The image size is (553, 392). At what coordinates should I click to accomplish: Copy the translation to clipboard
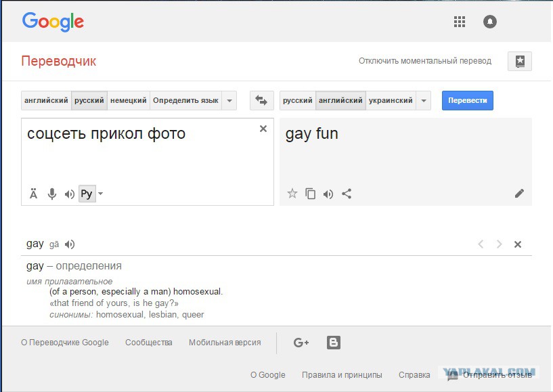click(311, 194)
